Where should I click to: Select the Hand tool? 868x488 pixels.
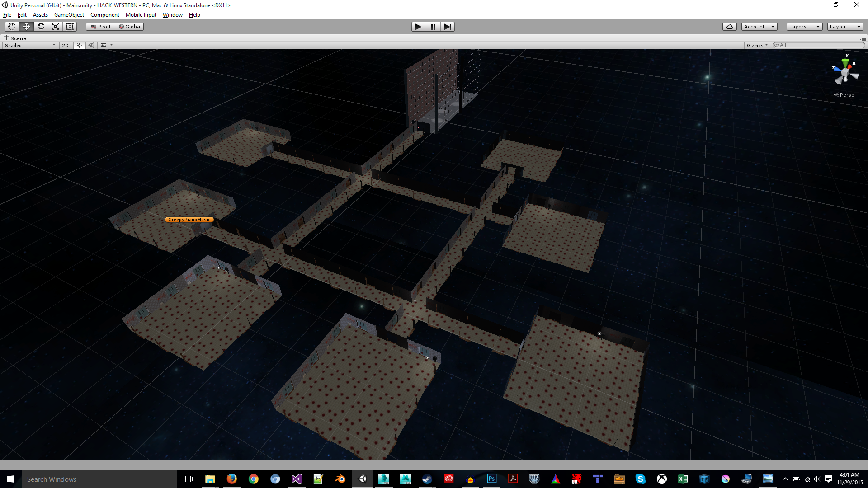click(12, 27)
